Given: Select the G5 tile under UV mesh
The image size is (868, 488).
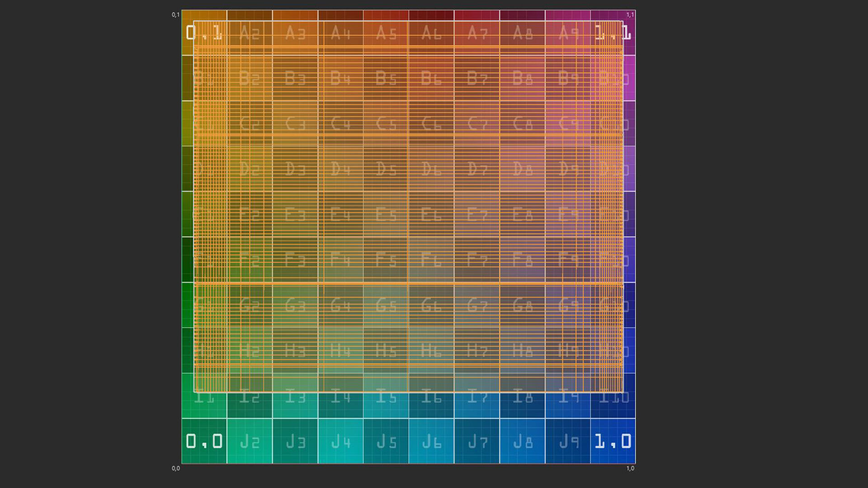Looking at the screenshot, I should click(386, 305).
